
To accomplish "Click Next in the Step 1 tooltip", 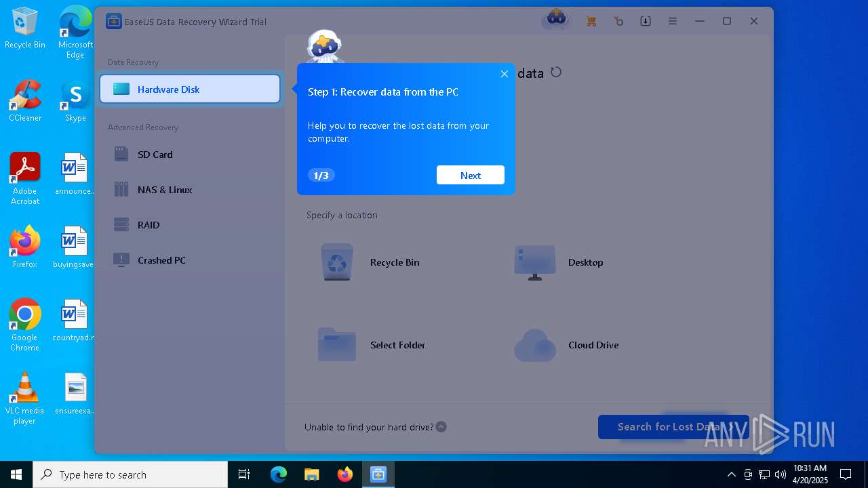I will tap(471, 175).
